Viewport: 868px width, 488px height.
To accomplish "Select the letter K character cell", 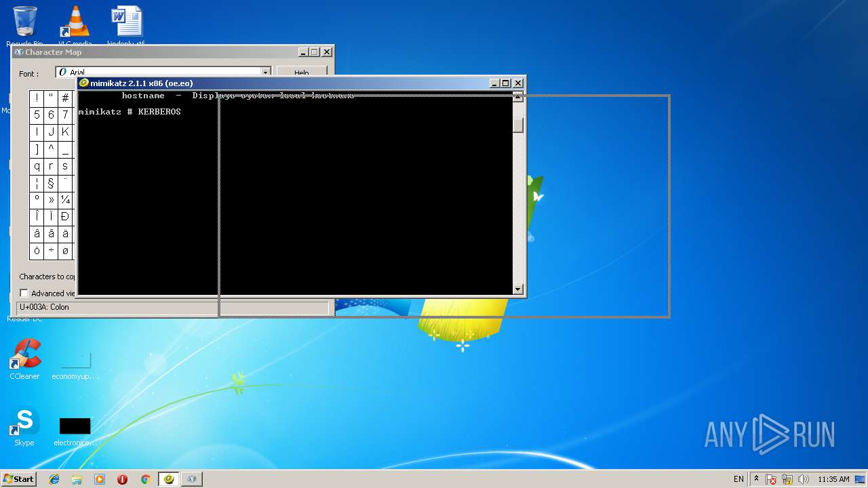I will coord(65,132).
